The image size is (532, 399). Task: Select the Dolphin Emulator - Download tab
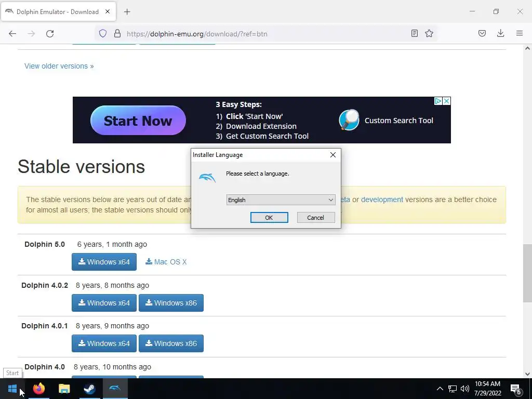[58, 11]
